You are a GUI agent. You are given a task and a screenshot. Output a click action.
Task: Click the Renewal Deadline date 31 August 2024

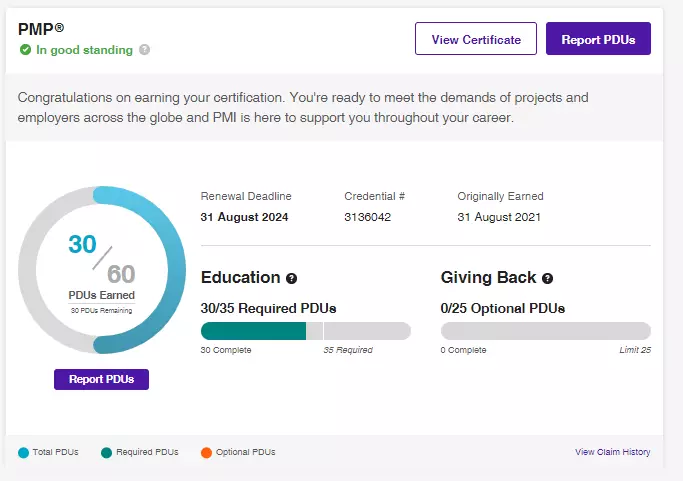(x=245, y=217)
